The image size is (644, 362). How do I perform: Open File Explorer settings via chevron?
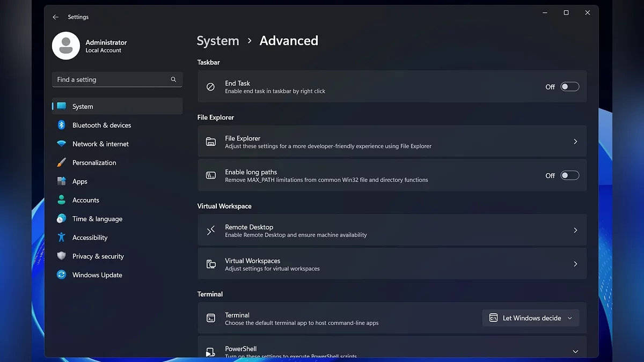click(575, 142)
